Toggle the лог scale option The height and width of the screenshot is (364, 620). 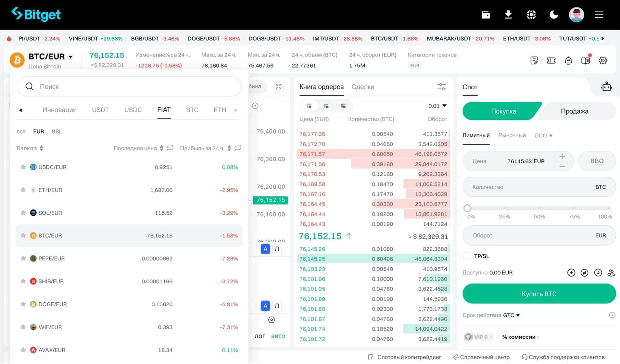coord(260,336)
